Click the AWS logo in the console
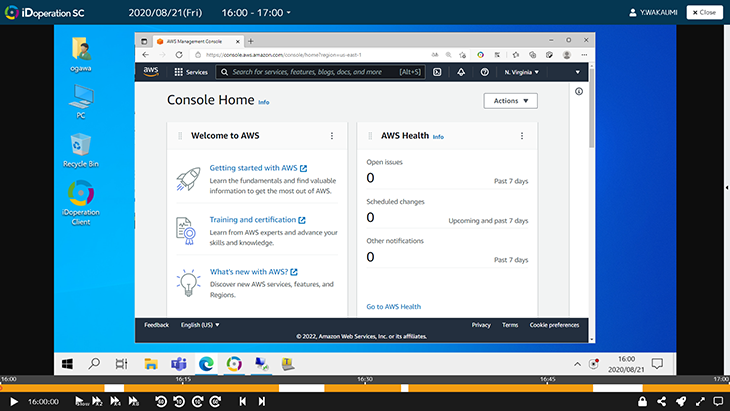The image size is (730, 411). click(151, 72)
